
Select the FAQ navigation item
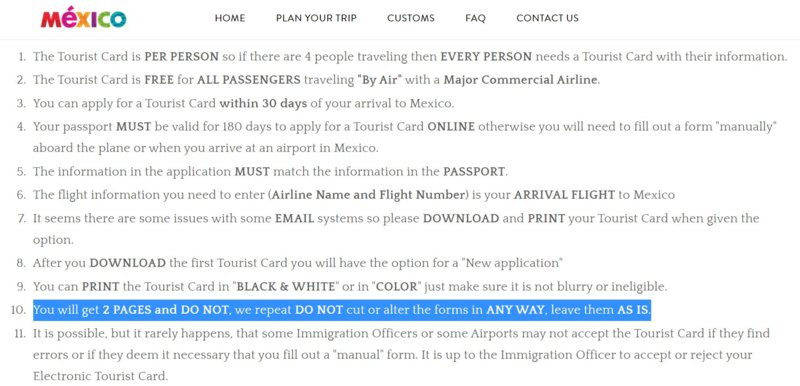476,18
